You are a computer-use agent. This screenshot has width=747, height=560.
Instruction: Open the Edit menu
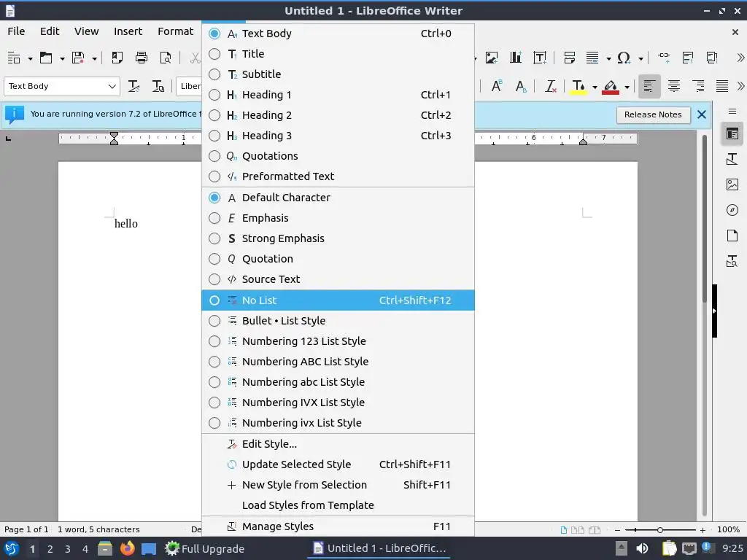(x=50, y=31)
